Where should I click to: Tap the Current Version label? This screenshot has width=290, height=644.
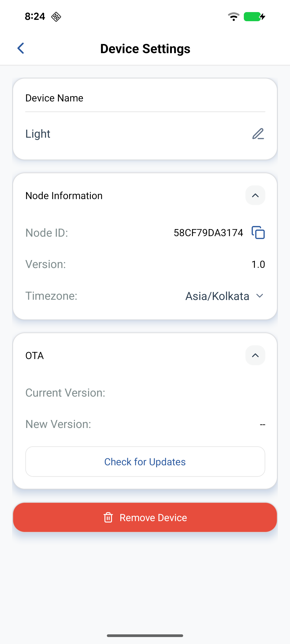[65, 393]
